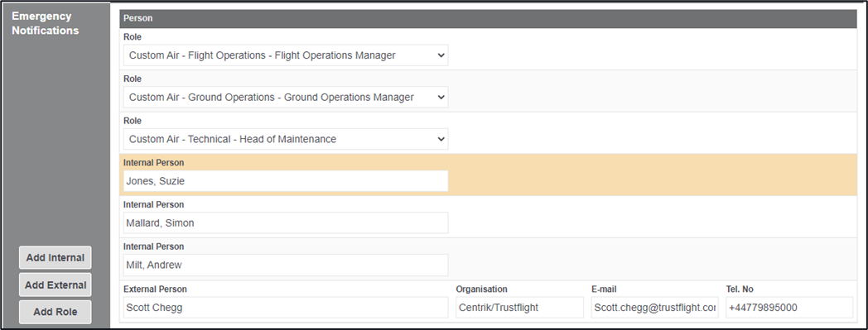
Task: Open the Flight Operations Manager role dropdown
Action: tap(286, 55)
